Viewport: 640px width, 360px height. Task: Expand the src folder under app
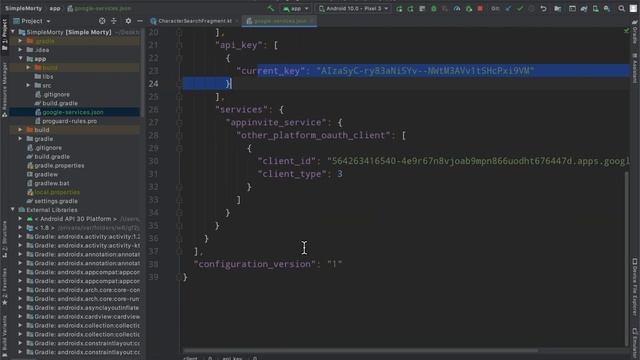pos(28,85)
